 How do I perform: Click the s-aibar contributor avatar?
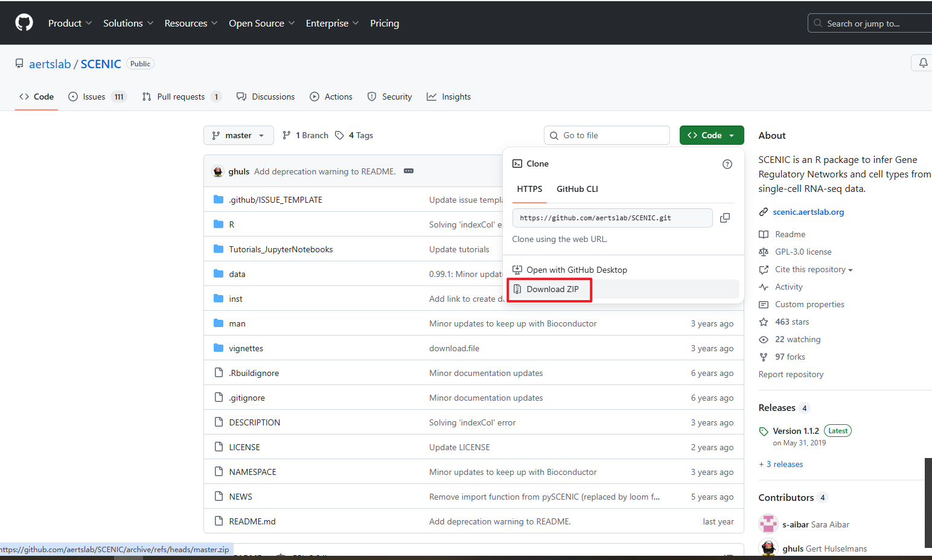click(x=768, y=524)
